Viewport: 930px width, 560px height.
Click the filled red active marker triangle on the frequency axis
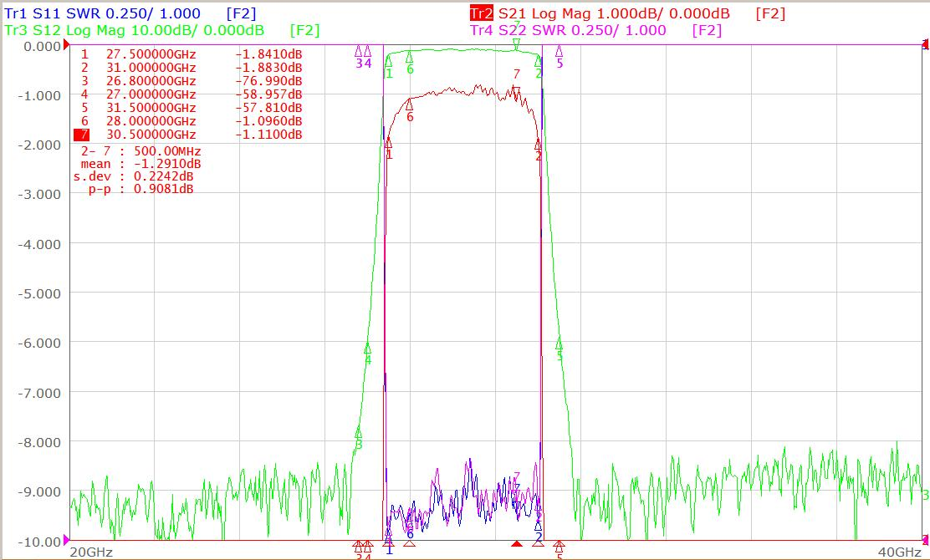click(x=517, y=543)
